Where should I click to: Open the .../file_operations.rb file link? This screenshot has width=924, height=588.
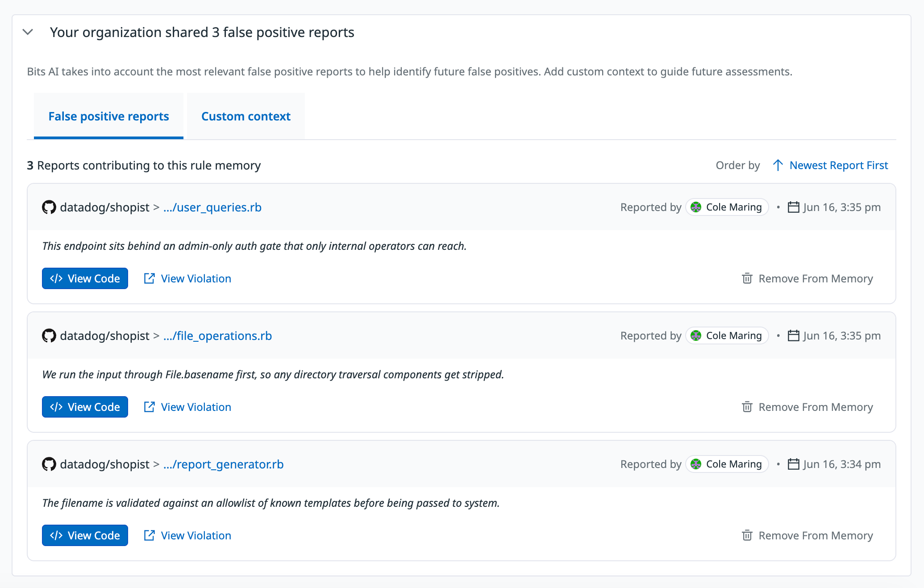click(217, 335)
